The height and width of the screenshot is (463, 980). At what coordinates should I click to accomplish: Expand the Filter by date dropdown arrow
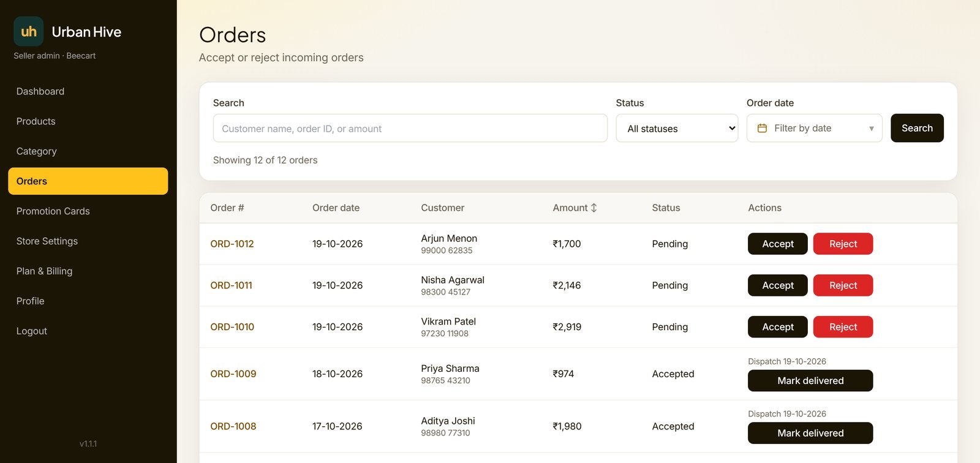pos(871,129)
